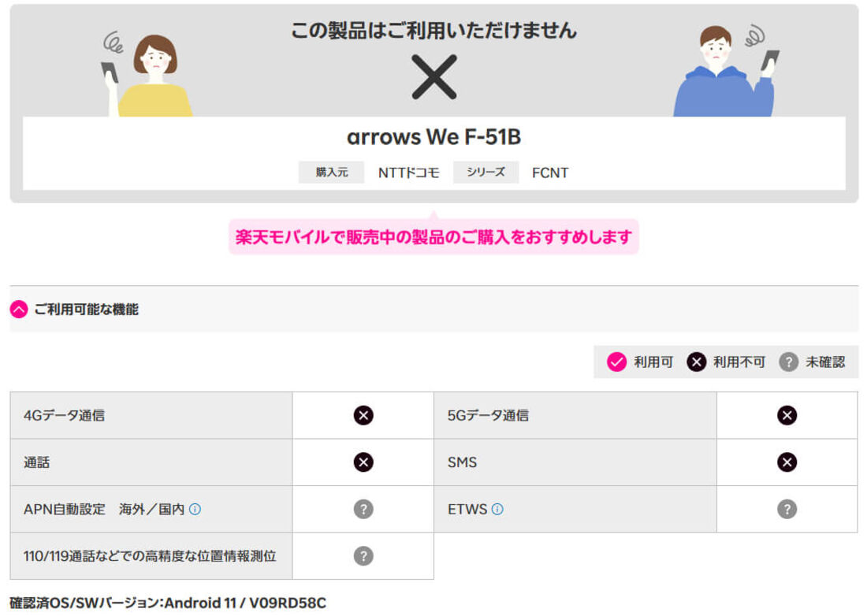Click the X status icon for SMS
Image resolution: width=867 pixels, height=616 pixels.
click(x=787, y=462)
